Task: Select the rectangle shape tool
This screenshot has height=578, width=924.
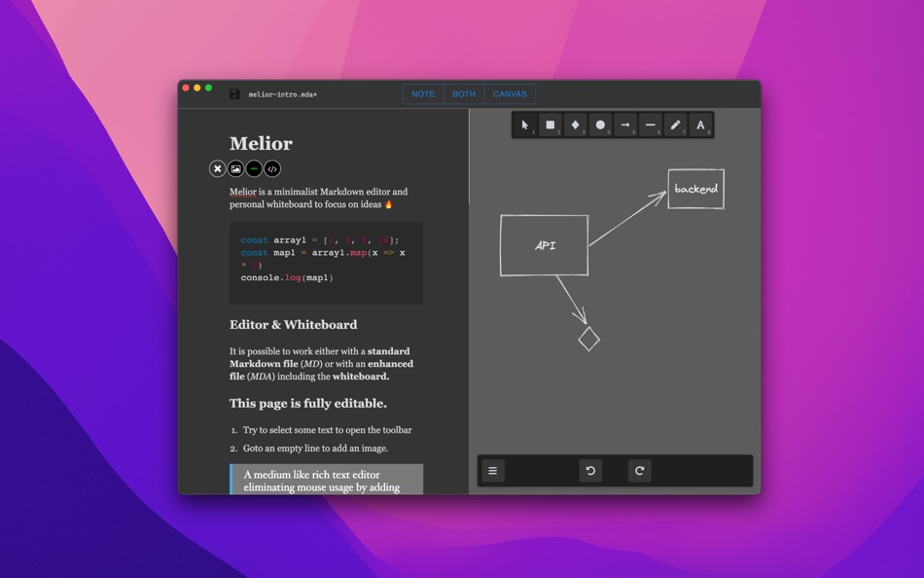Action: (550, 125)
